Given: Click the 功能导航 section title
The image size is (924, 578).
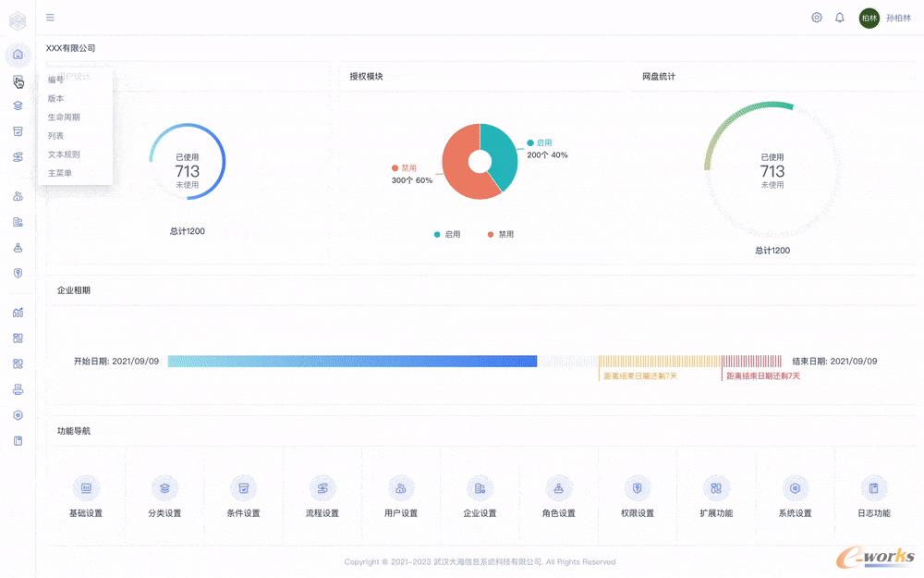Looking at the screenshot, I should click(x=74, y=431).
